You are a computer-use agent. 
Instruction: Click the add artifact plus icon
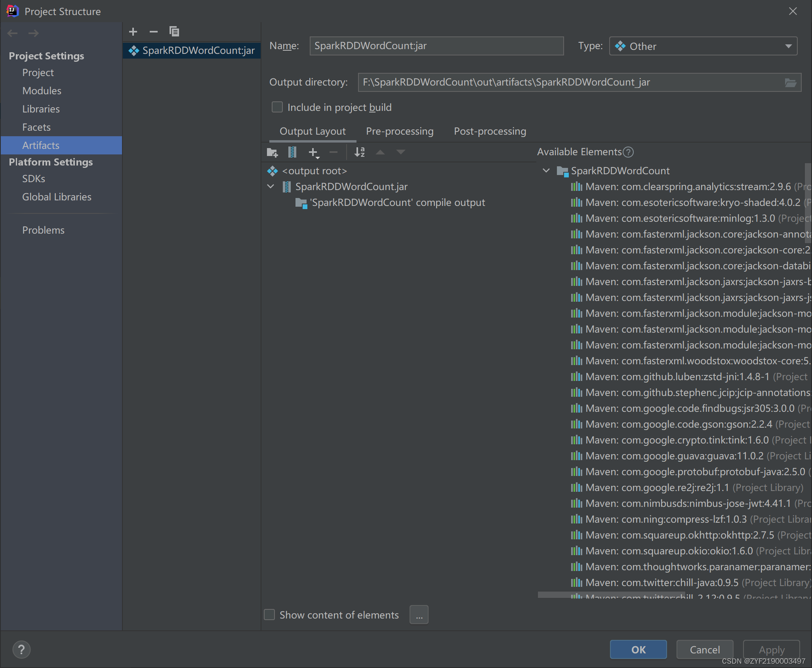[133, 32]
